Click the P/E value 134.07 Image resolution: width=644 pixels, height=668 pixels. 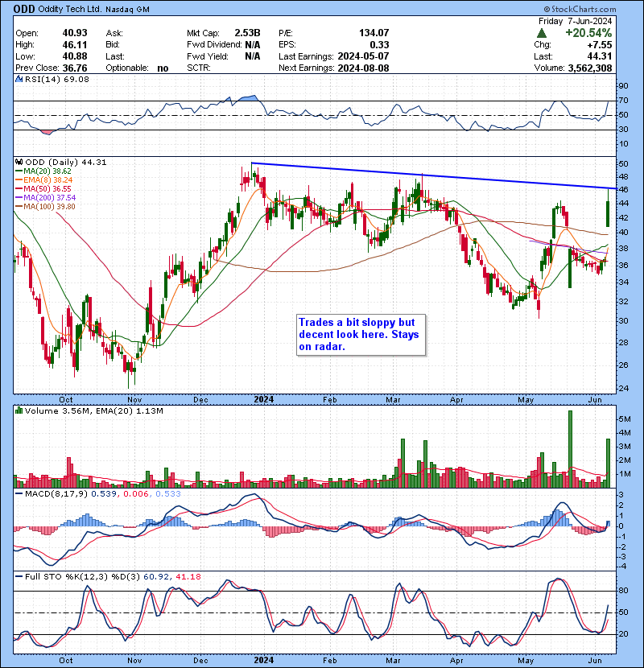pos(374,33)
